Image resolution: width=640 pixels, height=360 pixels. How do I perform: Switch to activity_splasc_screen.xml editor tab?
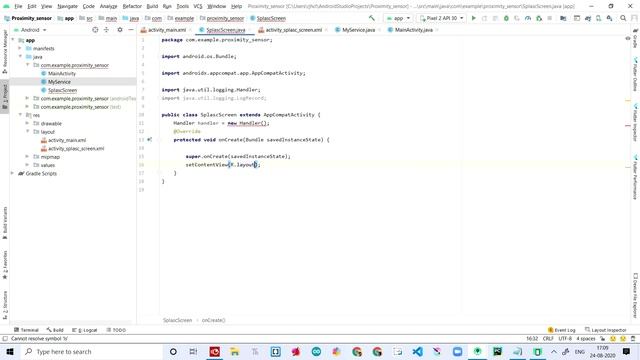(293, 30)
